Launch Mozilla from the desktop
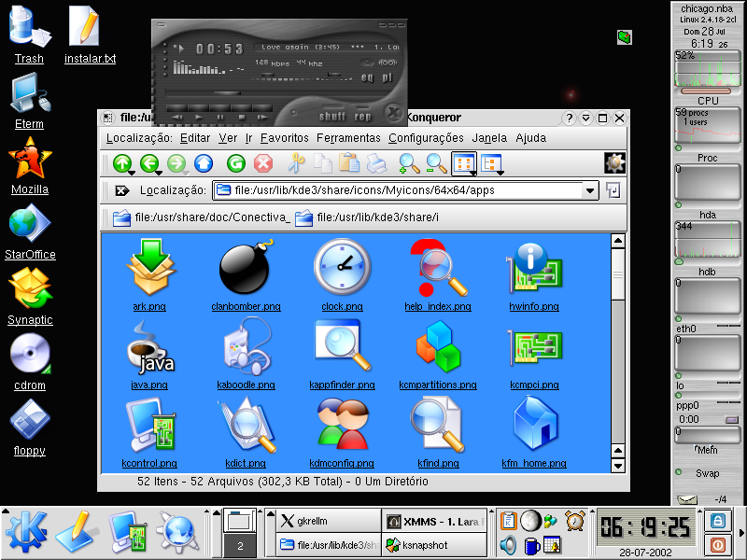 tap(30, 166)
